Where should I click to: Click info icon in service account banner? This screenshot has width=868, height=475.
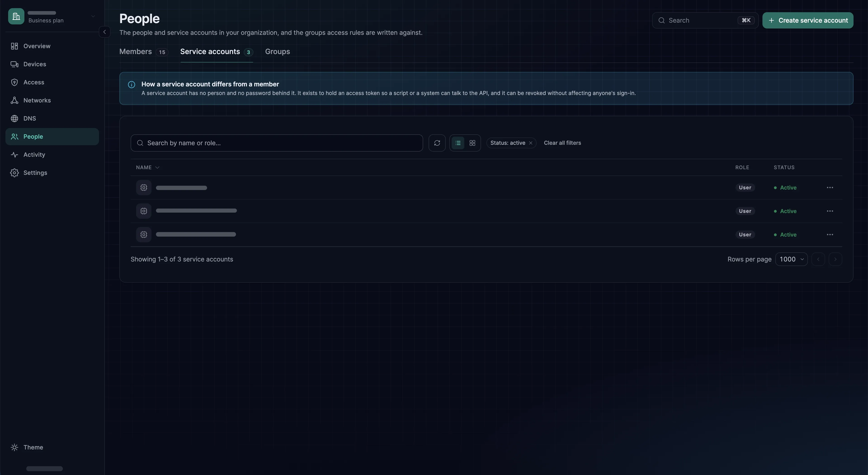pyautogui.click(x=131, y=85)
